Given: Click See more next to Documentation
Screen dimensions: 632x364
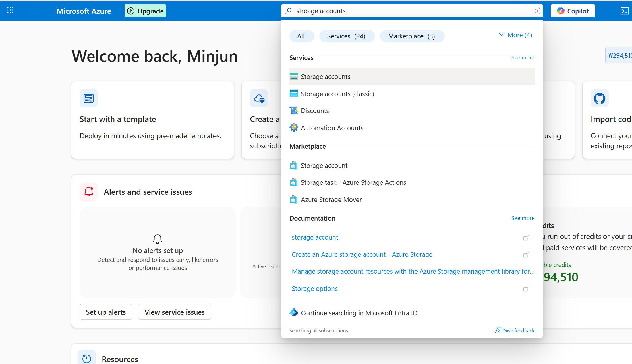Looking at the screenshot, I should [523, 218].
